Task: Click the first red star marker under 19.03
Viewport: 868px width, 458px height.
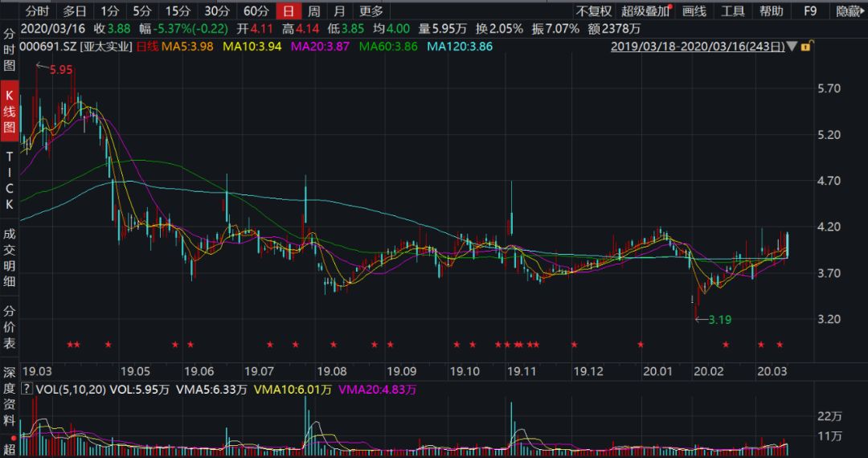Action: (70, 345)
